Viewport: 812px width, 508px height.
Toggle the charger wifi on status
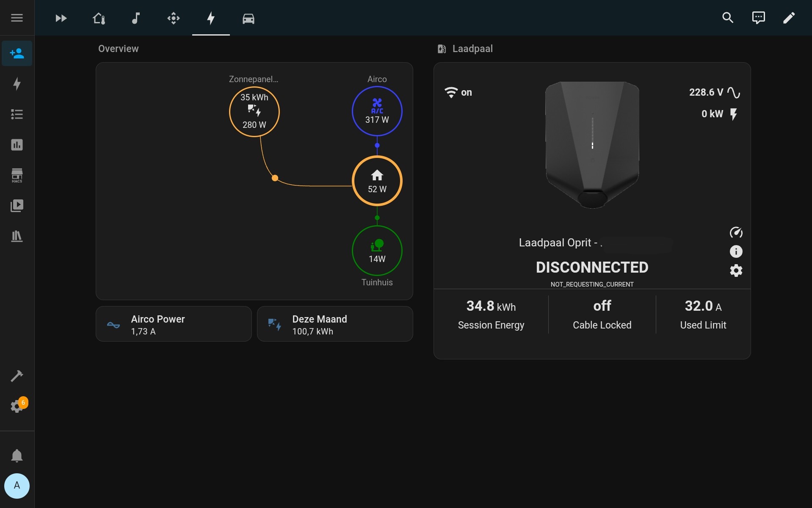tap(458, 92)
